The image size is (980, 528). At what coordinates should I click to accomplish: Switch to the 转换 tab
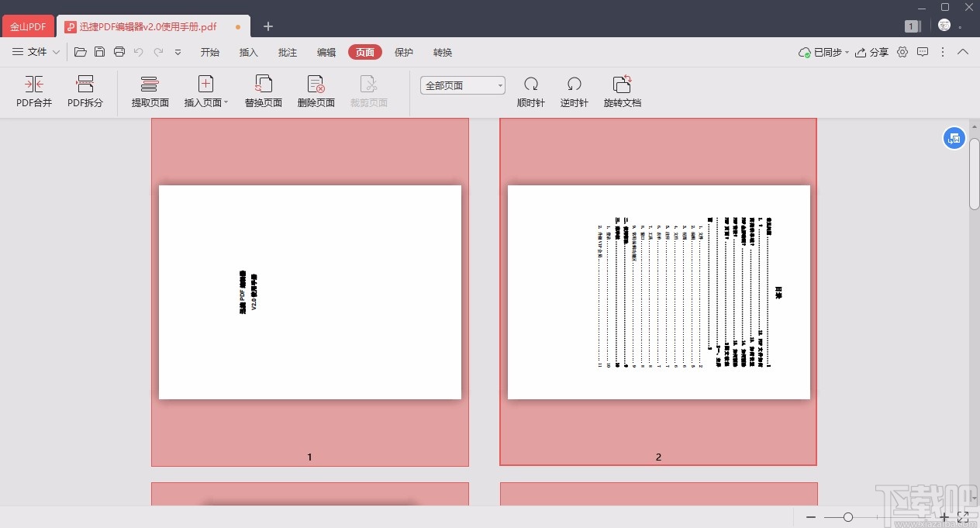[443, 52]
